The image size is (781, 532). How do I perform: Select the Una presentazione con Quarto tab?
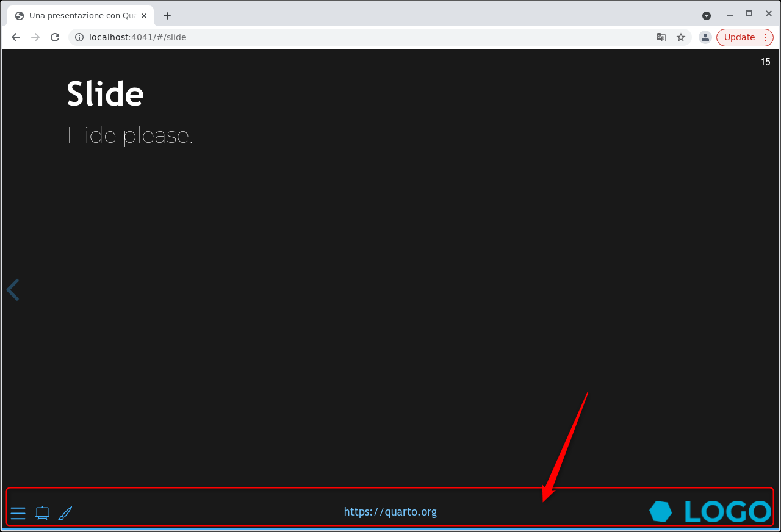point(80,16)
